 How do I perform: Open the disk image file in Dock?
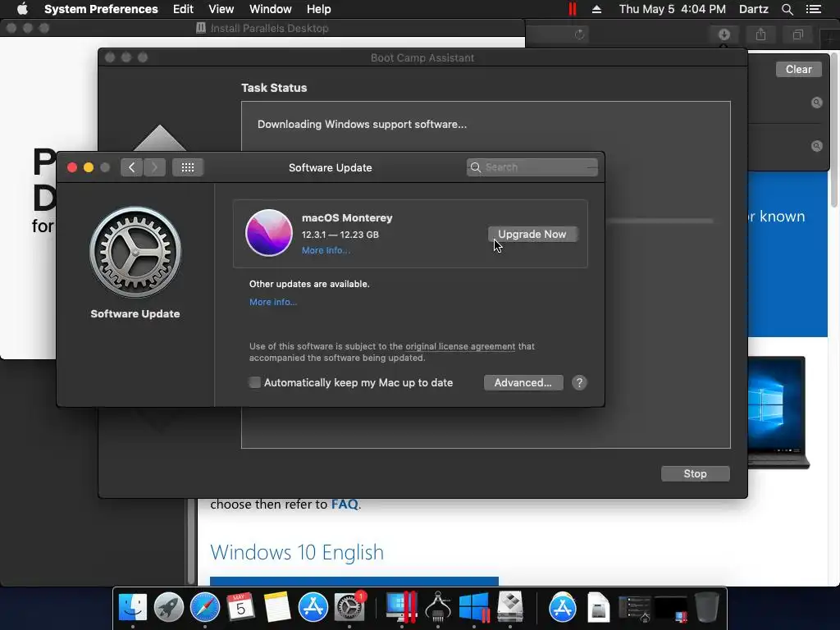598,608
